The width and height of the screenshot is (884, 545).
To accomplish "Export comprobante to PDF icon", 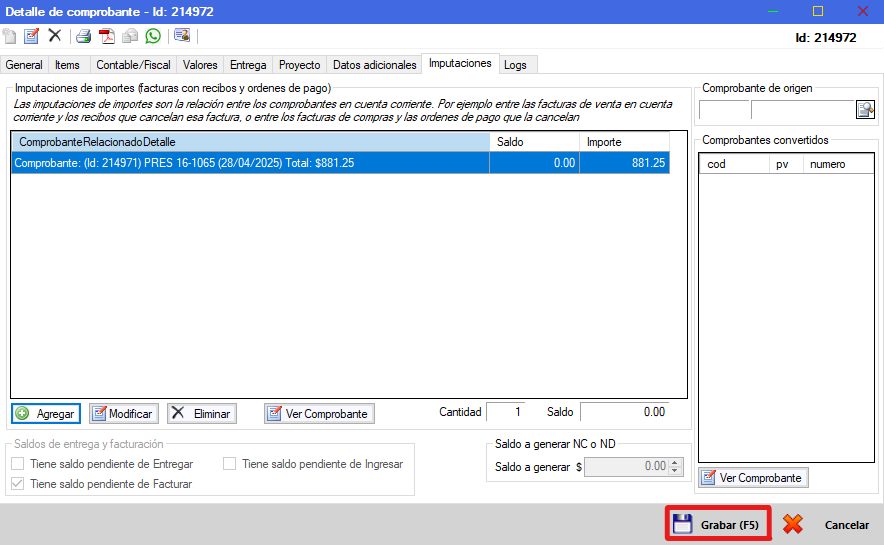I will coord(107,36).
